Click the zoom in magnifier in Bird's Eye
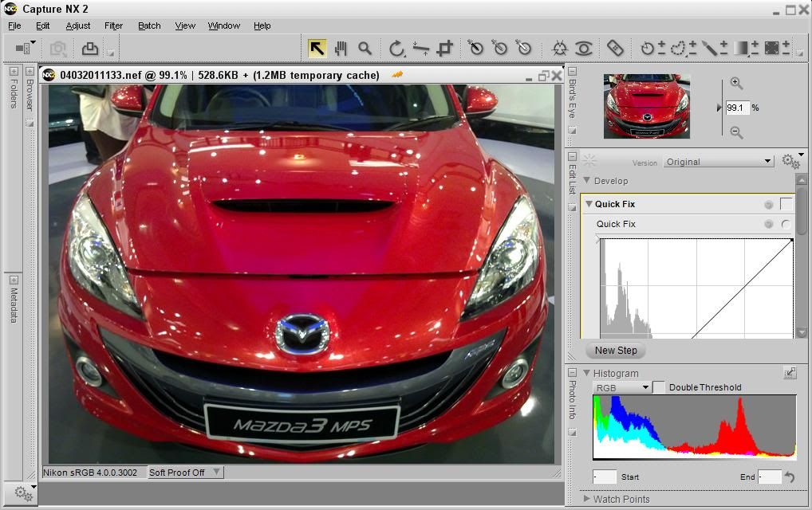 pyautogui.click(x=736, y=84)
